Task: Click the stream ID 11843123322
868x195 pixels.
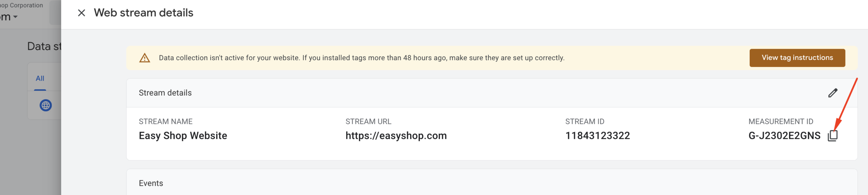Action: click(x=597, y=136)
